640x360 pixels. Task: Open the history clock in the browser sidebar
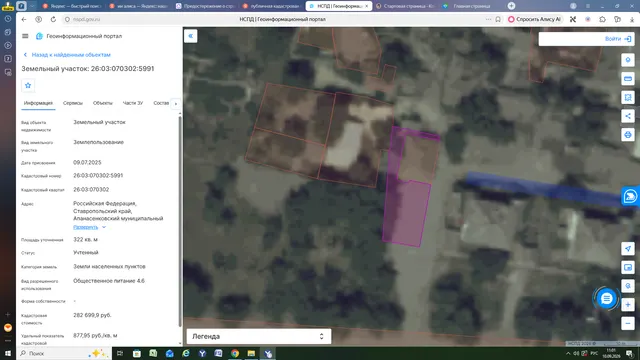click(x=8, y=19)
